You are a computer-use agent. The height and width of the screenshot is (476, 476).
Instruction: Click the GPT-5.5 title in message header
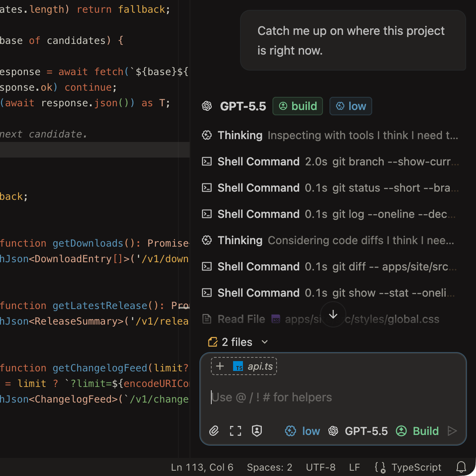click(x=243, y=106)
